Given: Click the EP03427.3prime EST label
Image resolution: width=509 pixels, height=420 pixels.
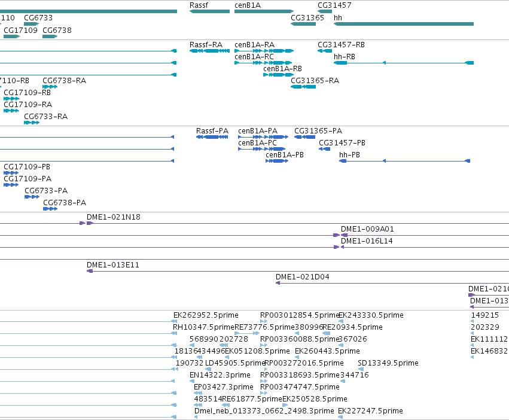Looking at the screenshot, I should click(224, 387).
